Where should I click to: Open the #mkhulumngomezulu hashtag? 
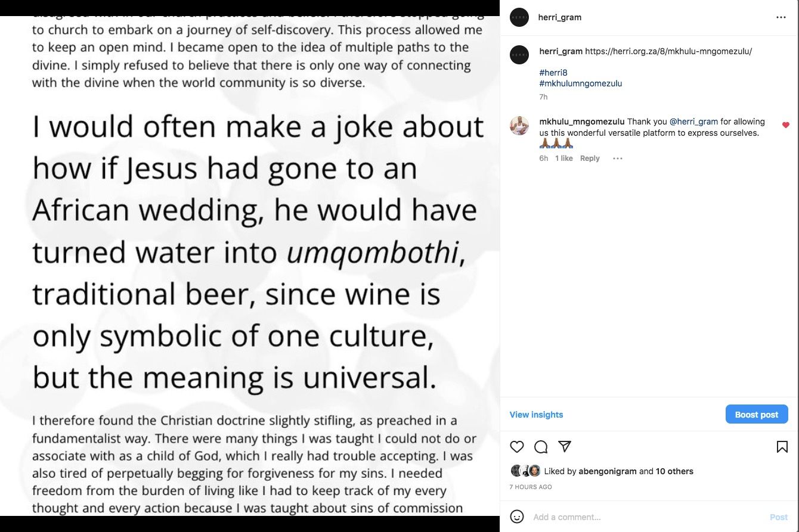point(580,83)
